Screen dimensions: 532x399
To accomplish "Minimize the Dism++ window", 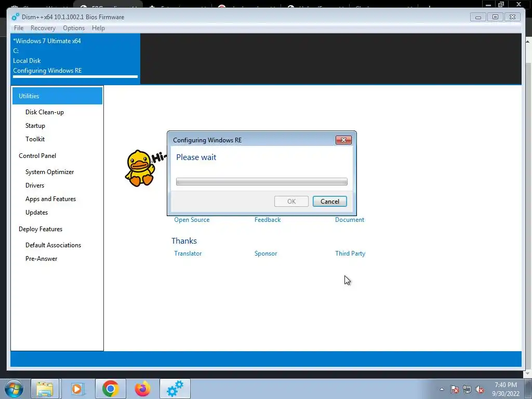I will coord(478,17).
